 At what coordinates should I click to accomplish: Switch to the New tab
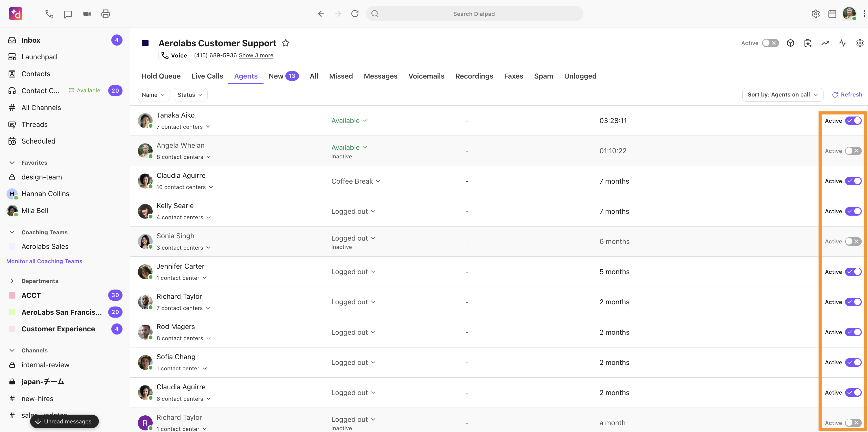click(x=283, y=76)
